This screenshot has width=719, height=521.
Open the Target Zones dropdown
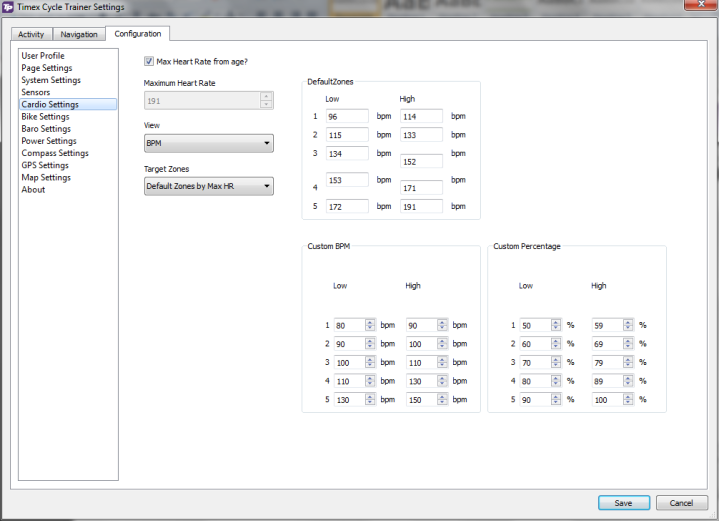209,186
